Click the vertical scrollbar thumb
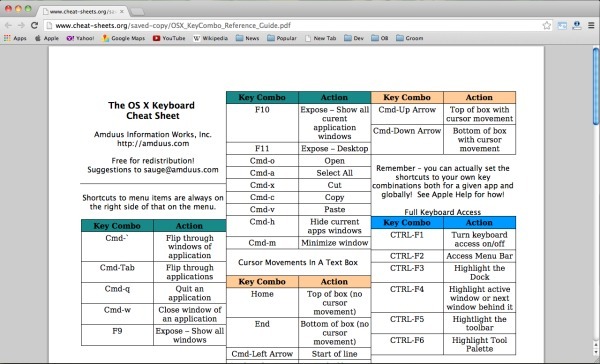The height and width of the screenshot is (364, 600). click(596, 86)
